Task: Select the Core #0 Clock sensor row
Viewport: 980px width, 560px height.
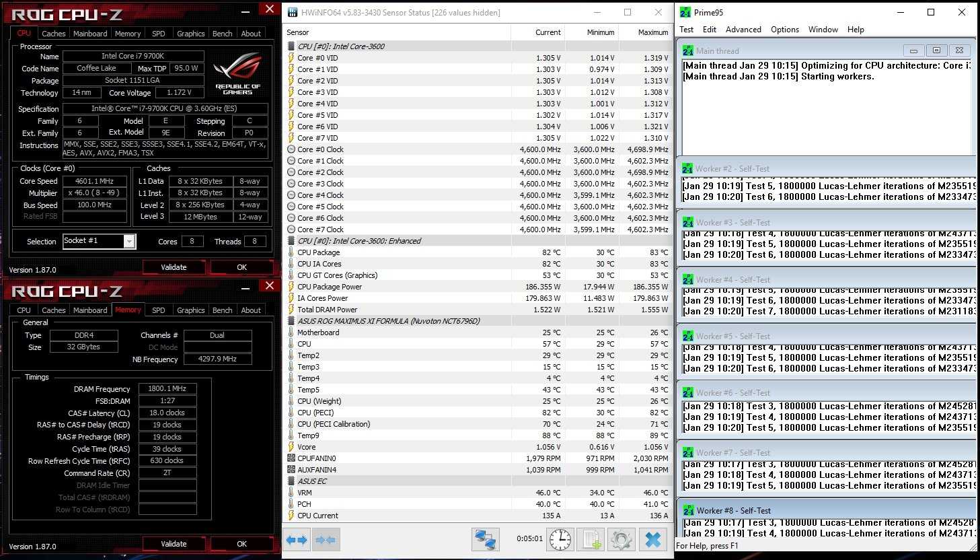Action: [320, 149]
